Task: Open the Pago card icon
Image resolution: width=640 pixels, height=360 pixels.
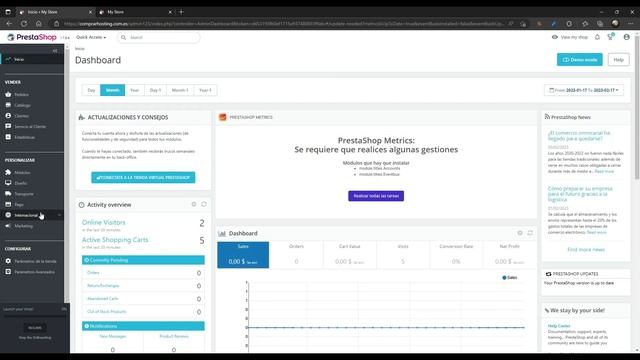Action: tap(8, 204)
